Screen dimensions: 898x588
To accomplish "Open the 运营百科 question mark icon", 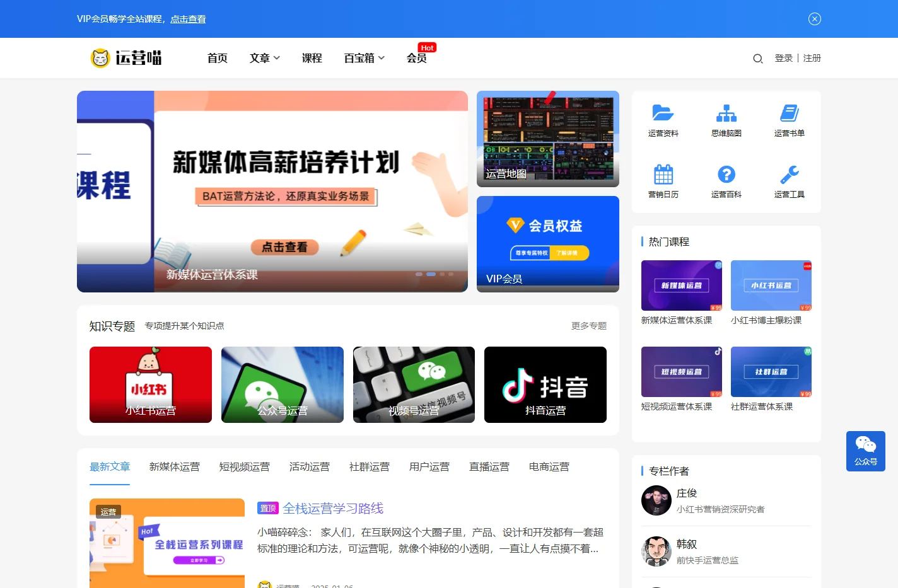I will click(726, 174).
